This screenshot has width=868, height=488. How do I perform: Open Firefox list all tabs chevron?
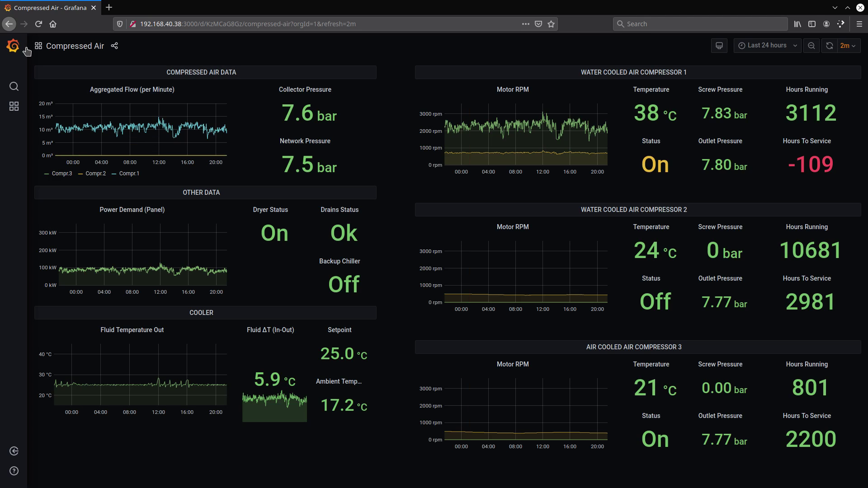coord(835,8)
